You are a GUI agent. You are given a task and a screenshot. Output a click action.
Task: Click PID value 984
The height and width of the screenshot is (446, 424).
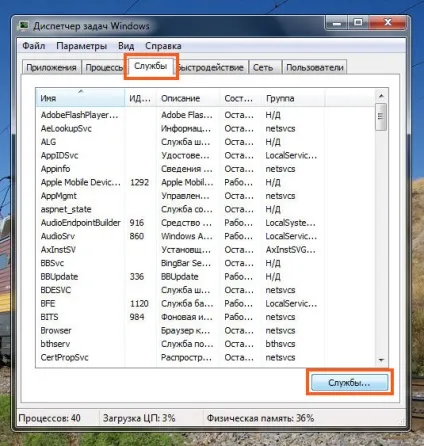137,317
